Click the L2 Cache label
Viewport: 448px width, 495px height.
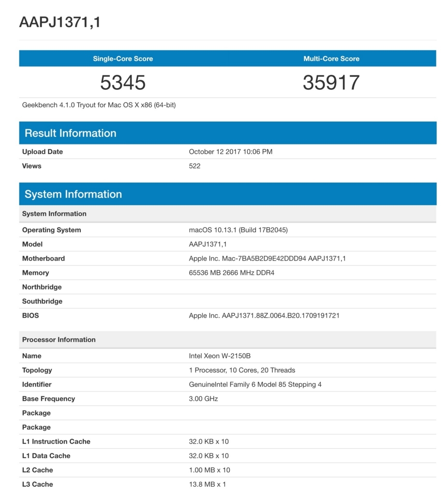[x=37, y=470]
